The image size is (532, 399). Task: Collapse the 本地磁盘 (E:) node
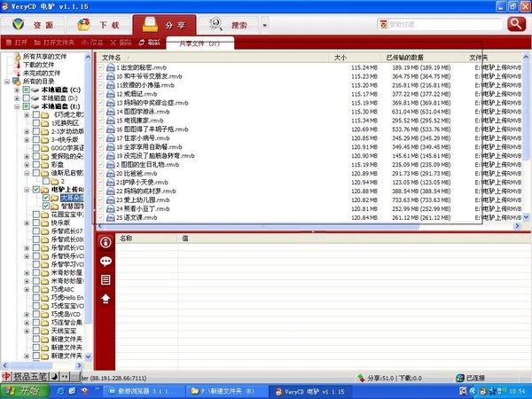(x=17, y=106)
